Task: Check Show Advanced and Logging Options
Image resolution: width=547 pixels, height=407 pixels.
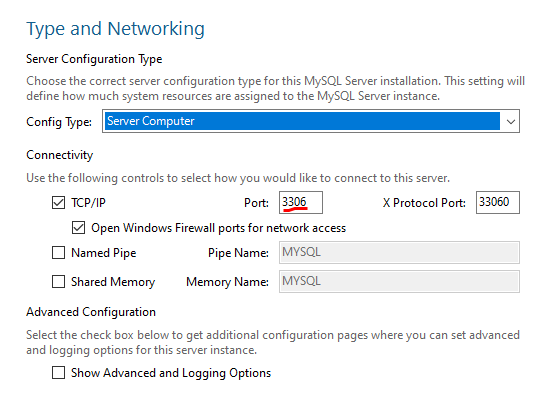Action: [x=58, y=372]
